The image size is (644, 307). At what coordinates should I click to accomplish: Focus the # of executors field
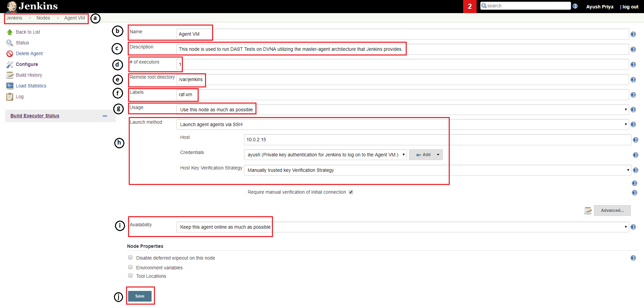pyautogui.click(x=403, y=64)
